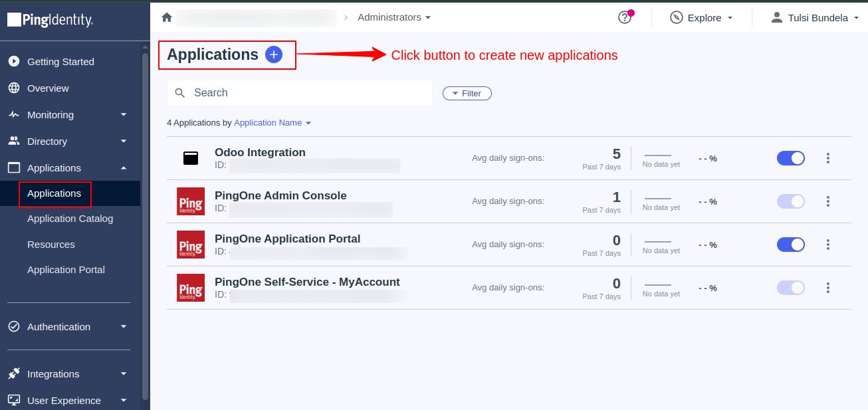Click the Overview globe icon
The width and height of the screenshot is (868, 410).
click(x=14, y=88)
